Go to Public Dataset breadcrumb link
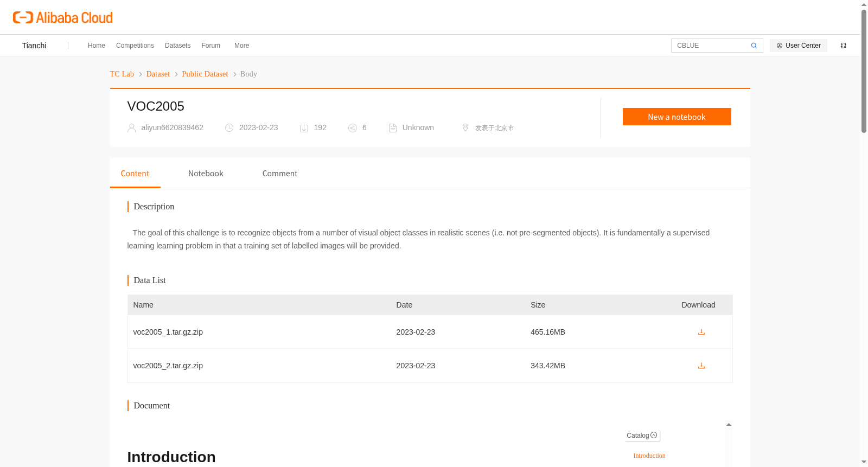 click(x=205, y=74)
